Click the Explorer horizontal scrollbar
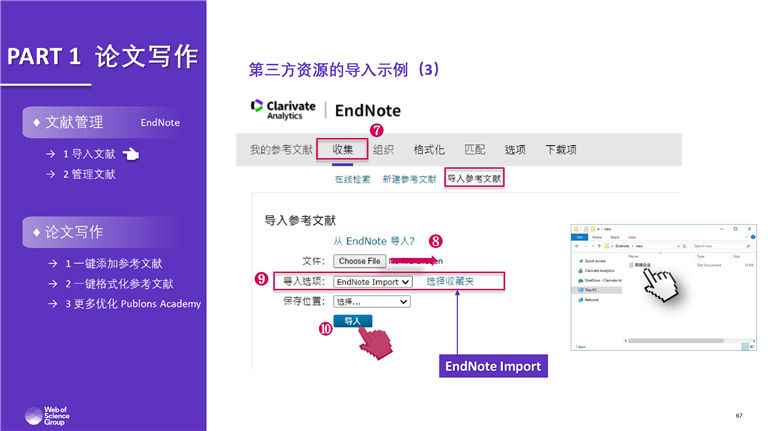The width and height of the screenshot is (768, 431). (676, 340)
